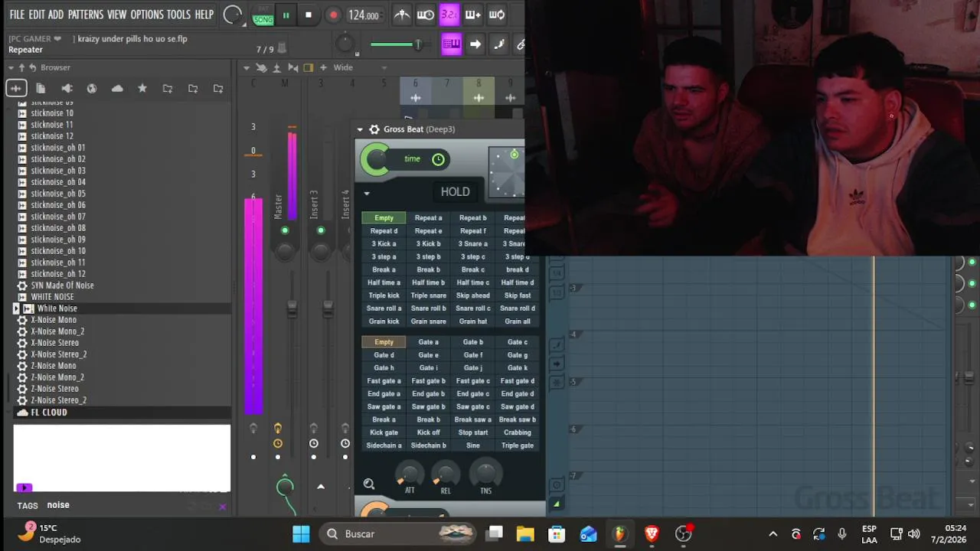This screenshot has width=980, height=551.
Task: Select the browser plugin database globe icon
Action: coord(92,88)
